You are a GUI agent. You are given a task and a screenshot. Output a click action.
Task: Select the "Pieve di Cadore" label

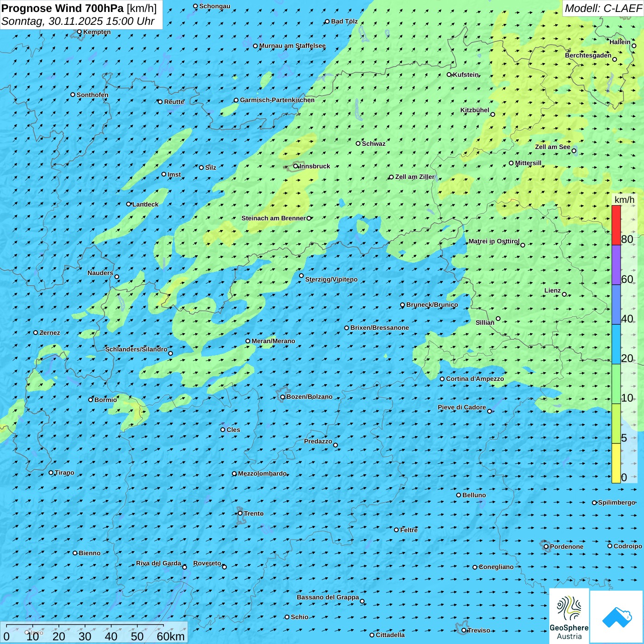[x=462, y=407]
